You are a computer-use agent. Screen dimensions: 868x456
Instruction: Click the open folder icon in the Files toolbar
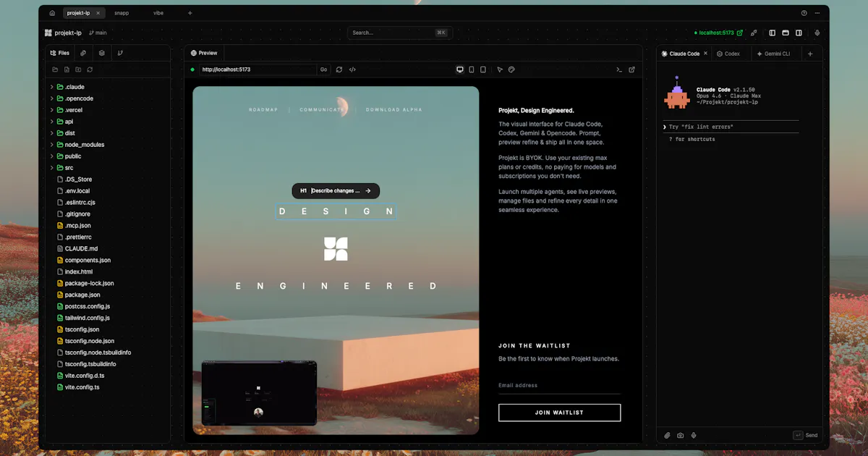55,69
